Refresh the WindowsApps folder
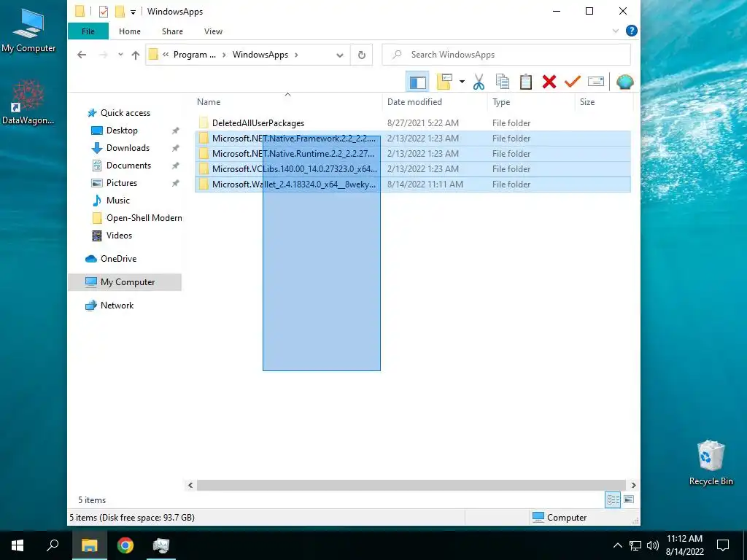This screenshot has width=747, height=560. pos(362,55)
